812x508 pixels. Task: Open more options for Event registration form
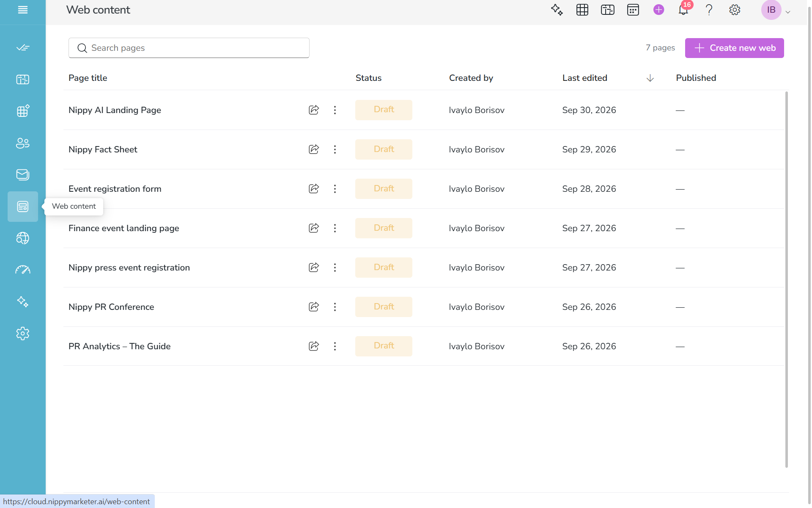[x=335, y=189]
